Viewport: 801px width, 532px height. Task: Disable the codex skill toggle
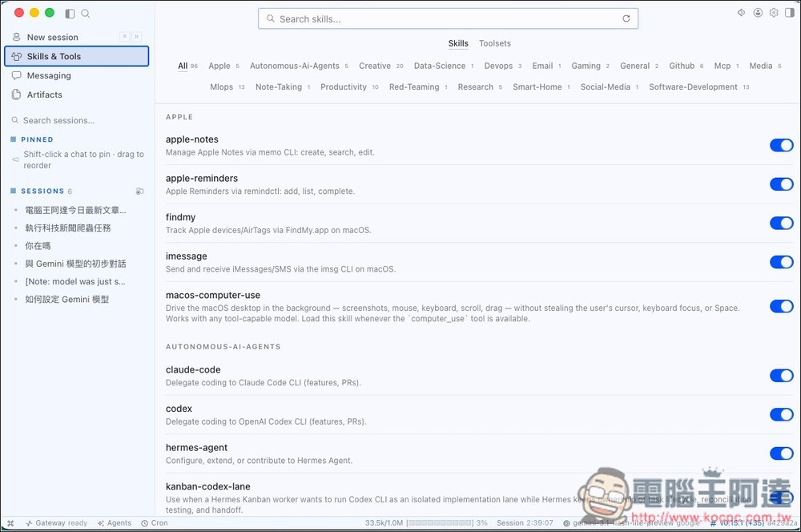pyautogui.click(x=782, y=414)
